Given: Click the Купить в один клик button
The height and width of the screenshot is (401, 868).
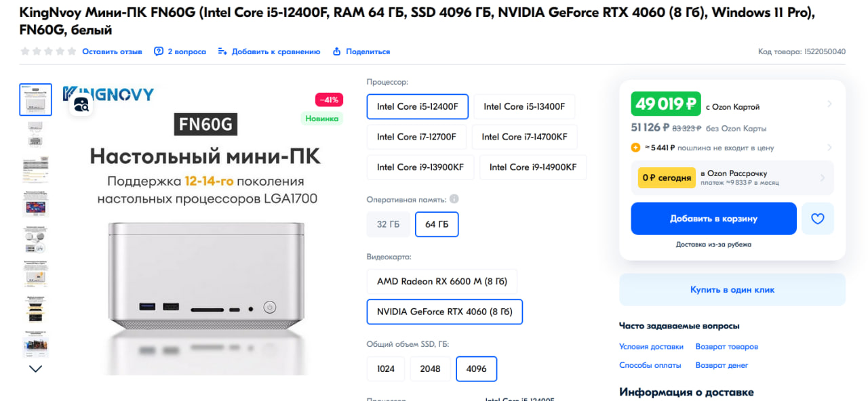Looking at the screenshot, I should pyautogui.click(x=732, y=290).
